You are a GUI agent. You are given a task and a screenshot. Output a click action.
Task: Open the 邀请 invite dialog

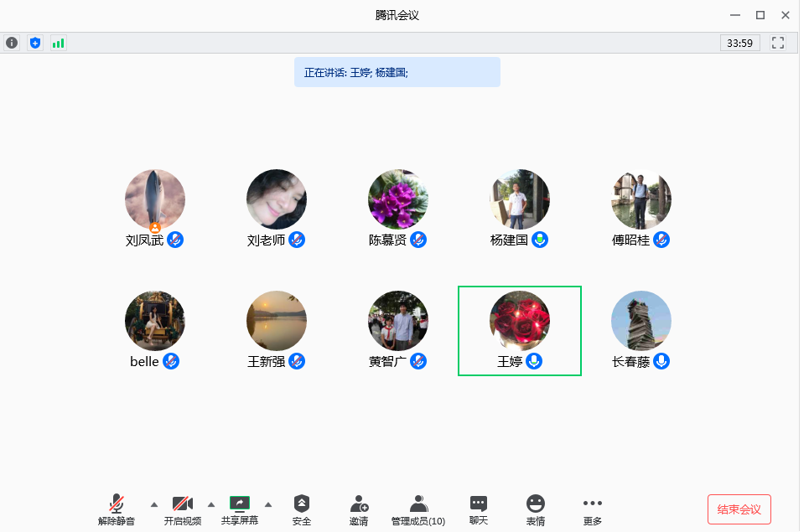pyautogui.click(x=359, y=509)
